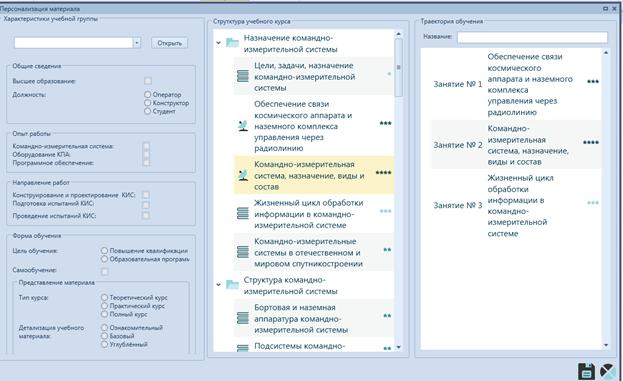Image resolution: width=623 pixels, height=381 pixels.
Task: Click the save floppy disk icon
Action: coord(586,371)
